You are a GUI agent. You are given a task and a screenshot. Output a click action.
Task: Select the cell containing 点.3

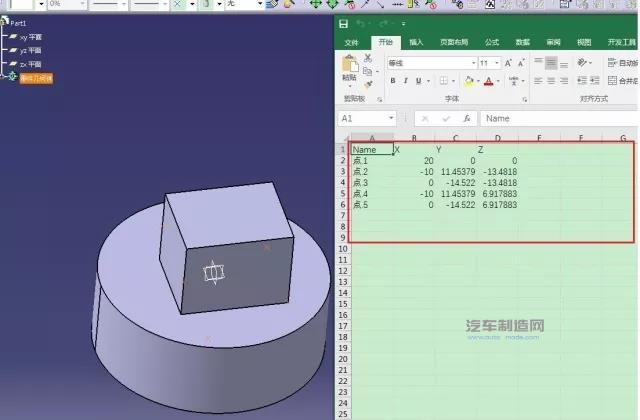(x=372, y=183)
